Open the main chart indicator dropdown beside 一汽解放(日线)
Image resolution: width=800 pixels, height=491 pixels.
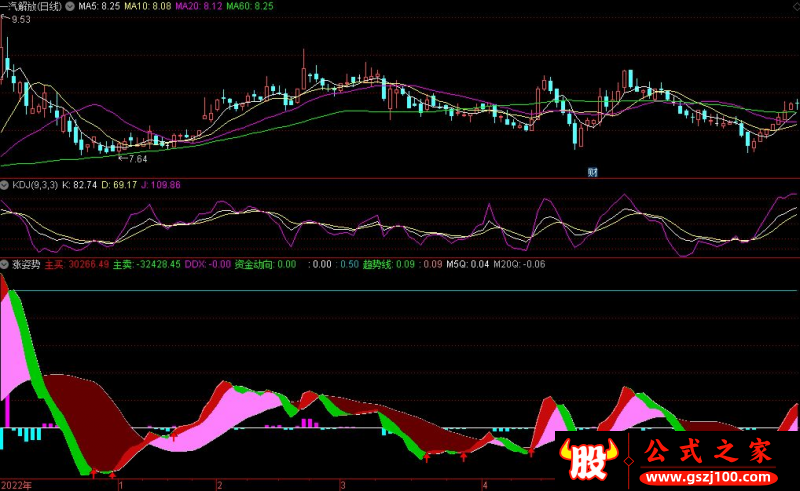(70, 7)
